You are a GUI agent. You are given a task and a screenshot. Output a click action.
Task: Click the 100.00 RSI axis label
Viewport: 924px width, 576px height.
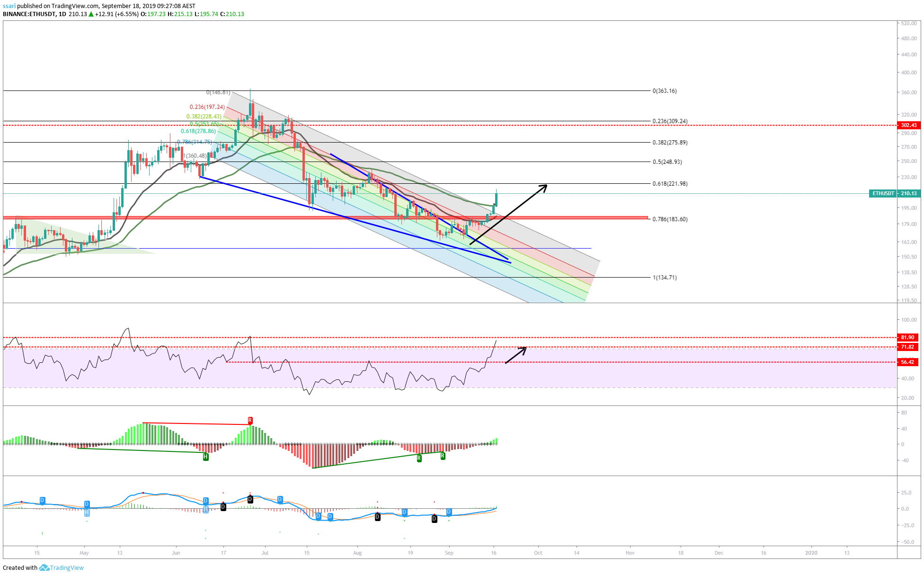(x=909, y=320)
